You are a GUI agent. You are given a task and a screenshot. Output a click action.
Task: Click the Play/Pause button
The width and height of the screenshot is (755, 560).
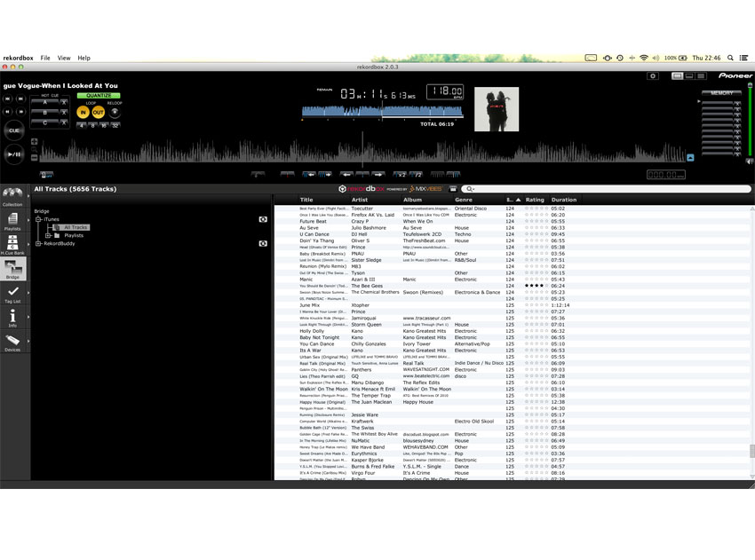pyautogui.click(x=14, y=154)
